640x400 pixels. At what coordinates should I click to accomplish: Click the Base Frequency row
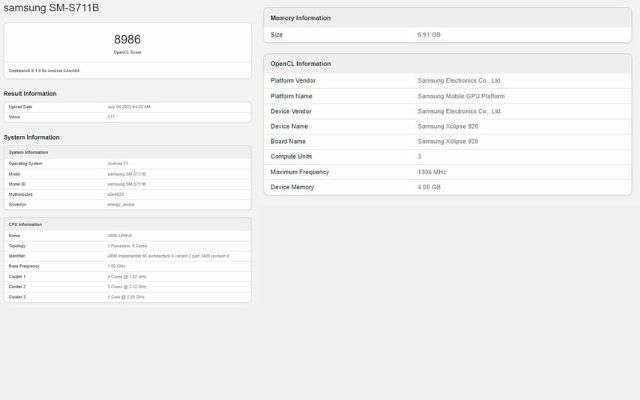pyautogui.click(x=127, y=266)
